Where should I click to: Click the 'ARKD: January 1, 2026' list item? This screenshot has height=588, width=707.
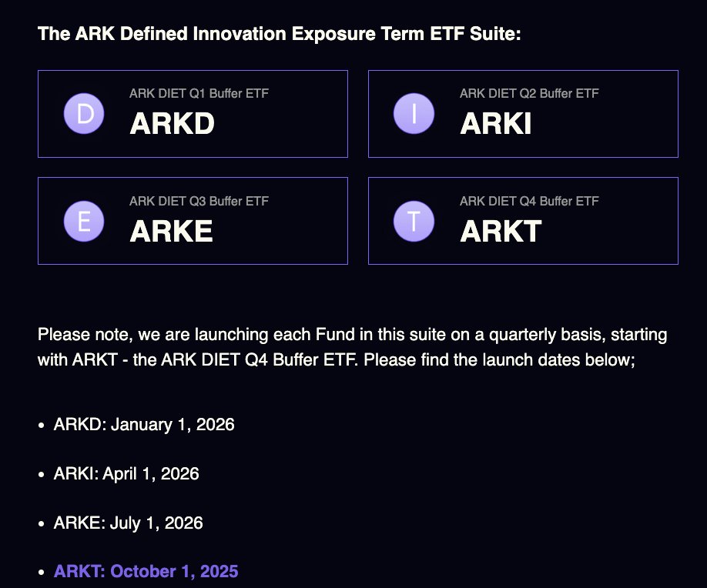(144, 425)
